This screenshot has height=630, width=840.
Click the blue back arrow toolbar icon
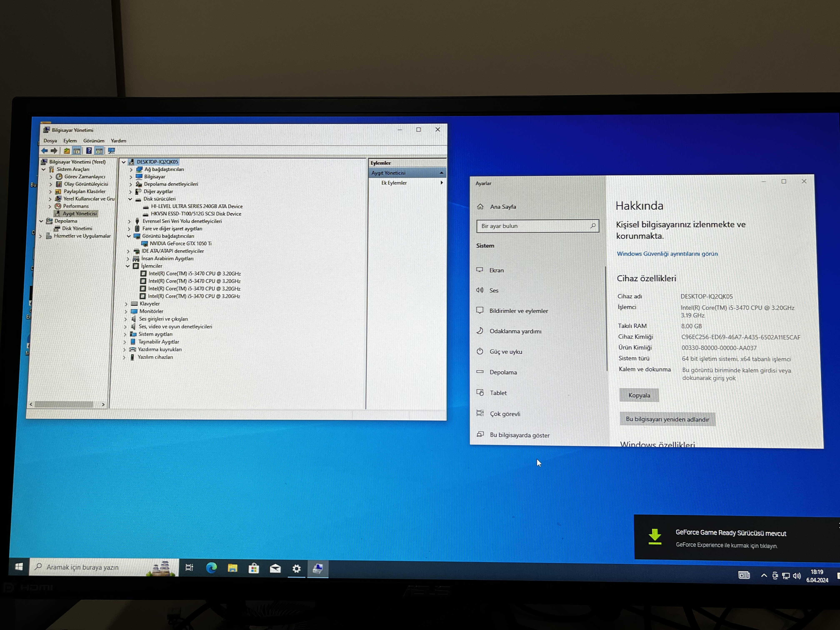tap(44, 151)
